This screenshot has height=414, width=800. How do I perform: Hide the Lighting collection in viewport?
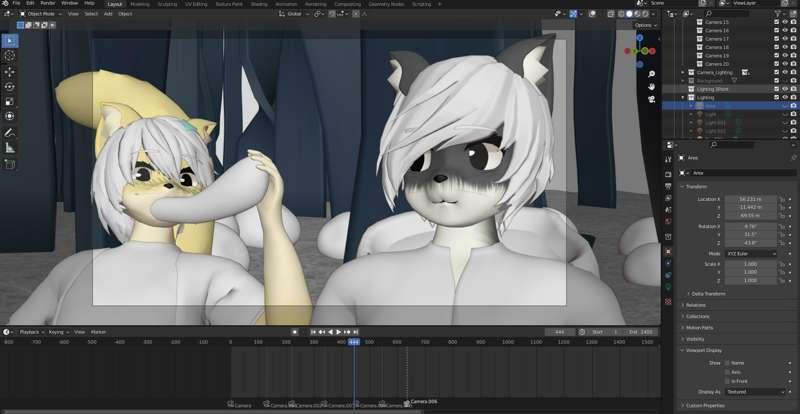point(785,97)
